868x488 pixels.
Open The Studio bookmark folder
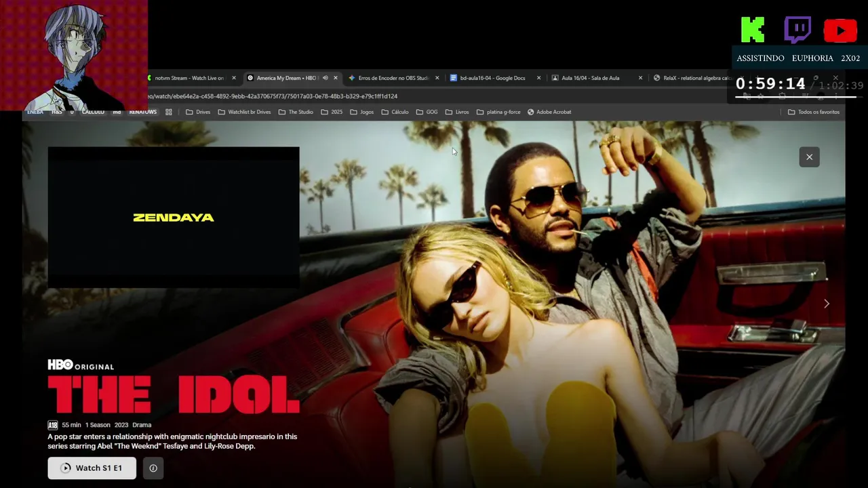coord(296,112)
